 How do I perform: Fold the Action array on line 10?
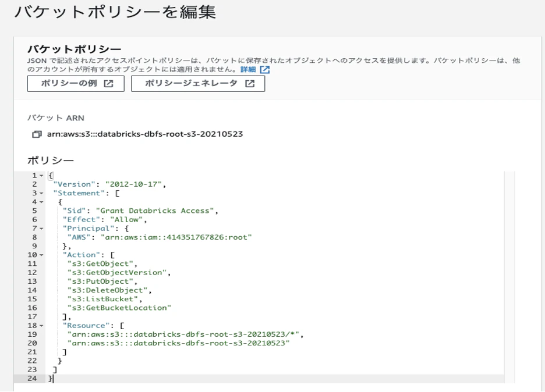41,255
